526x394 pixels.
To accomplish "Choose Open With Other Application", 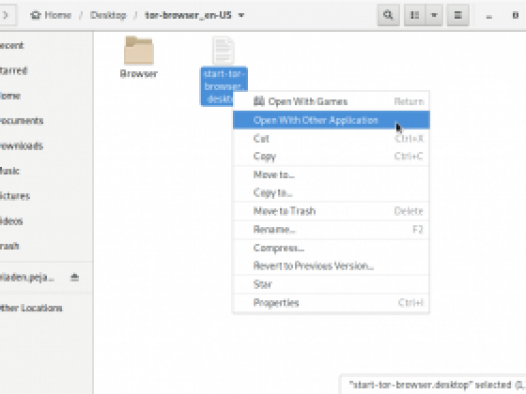I will coord(331,120).
